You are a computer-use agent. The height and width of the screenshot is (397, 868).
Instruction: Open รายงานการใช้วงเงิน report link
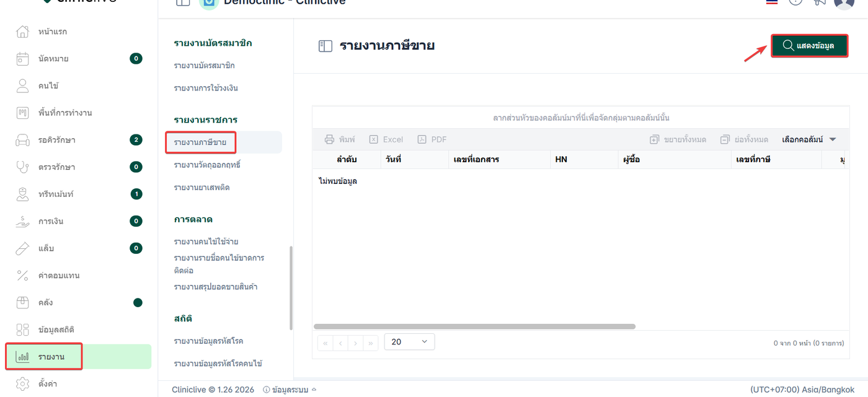click(x=206, y=88)
